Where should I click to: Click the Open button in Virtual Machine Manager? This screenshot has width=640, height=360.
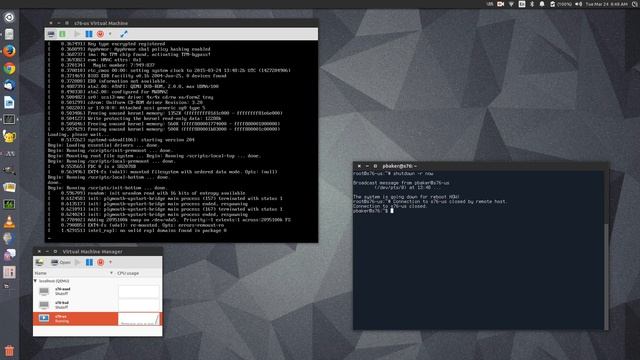[61, 262]
